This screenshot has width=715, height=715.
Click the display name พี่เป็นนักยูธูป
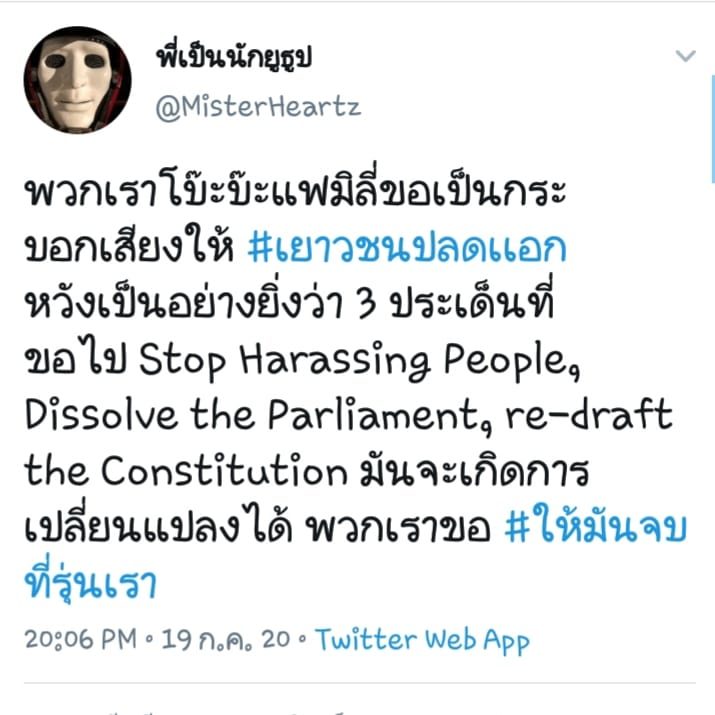[234, 57]
